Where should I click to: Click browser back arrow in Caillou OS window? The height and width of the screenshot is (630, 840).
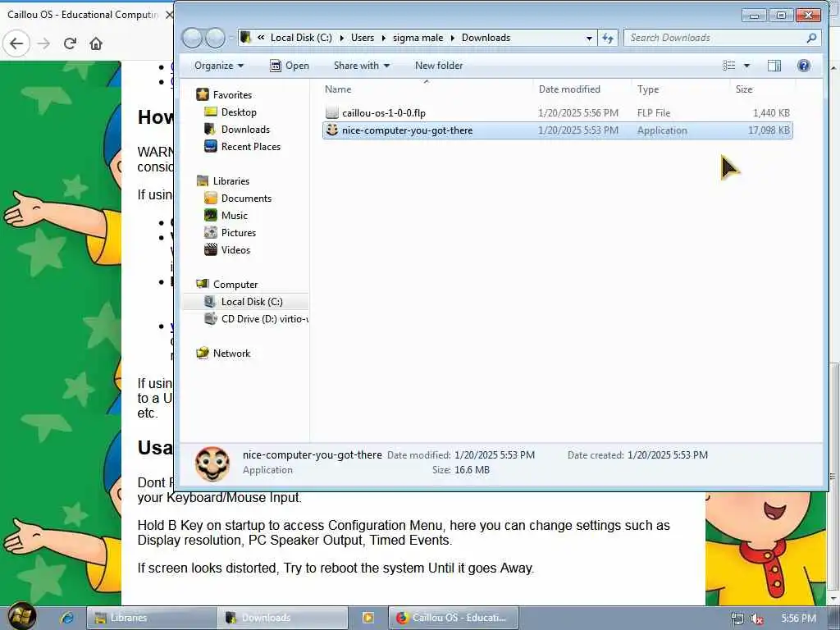coord(16,43)
